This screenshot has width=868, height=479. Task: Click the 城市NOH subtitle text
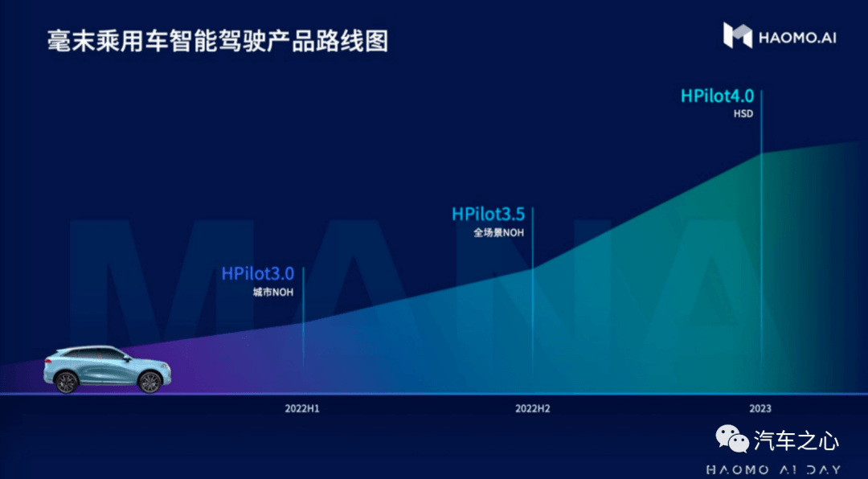[x=273, y=293]
